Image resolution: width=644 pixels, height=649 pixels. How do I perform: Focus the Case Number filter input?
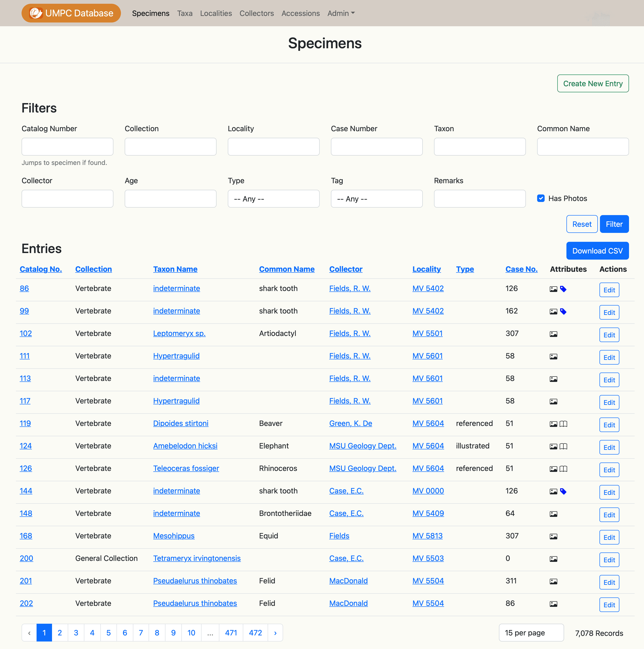377,146
